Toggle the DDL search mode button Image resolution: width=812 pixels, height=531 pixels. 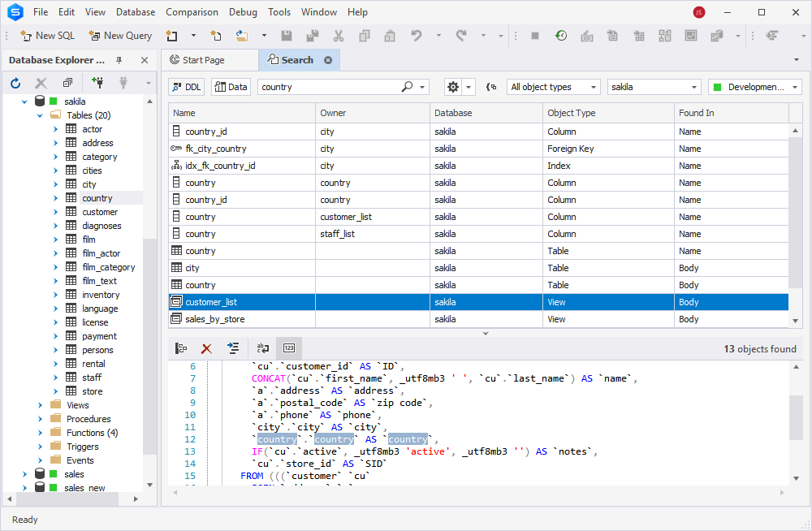point(184,87)
